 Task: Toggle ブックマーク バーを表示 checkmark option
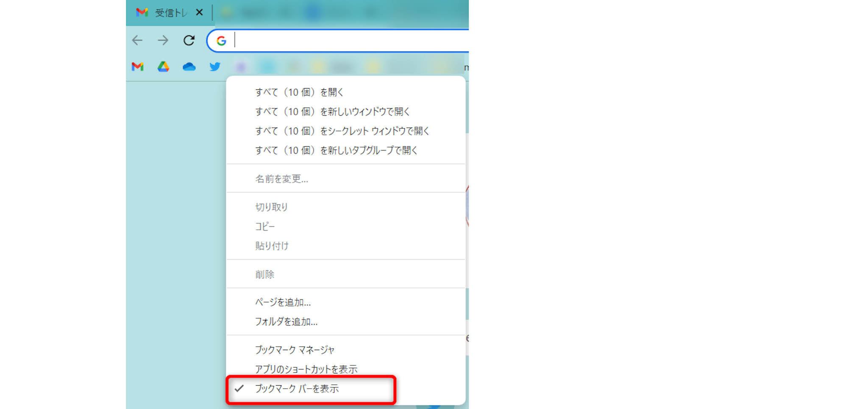coord(297,389)
